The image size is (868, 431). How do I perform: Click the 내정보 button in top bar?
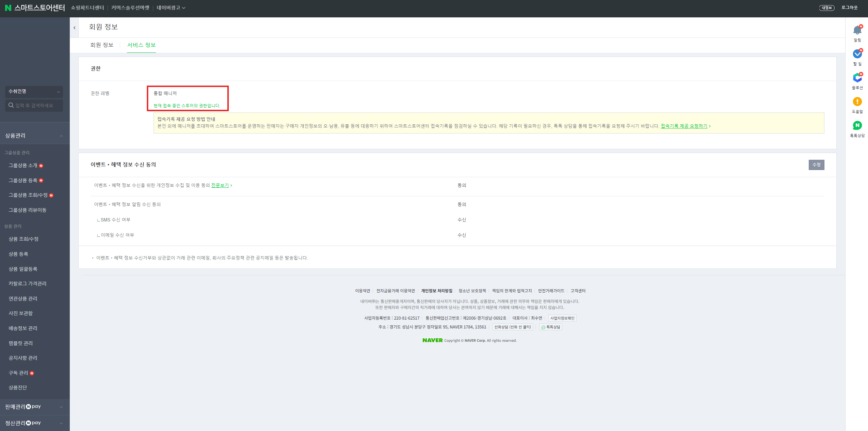click(826, 8)
